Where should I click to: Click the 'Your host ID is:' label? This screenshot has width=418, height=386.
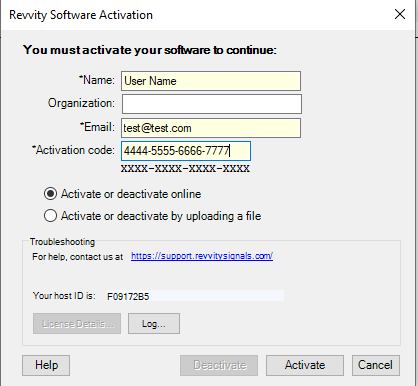64,296
